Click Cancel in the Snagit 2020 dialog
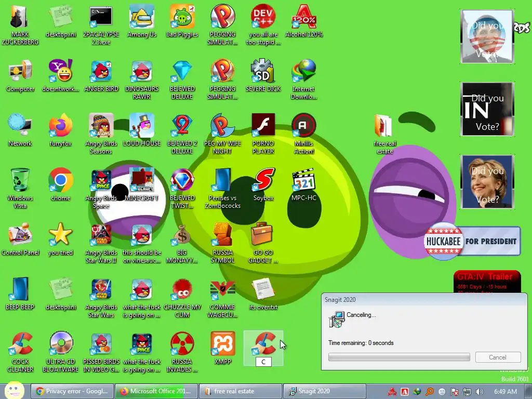532x399 pixels. (x=498, y=357)
